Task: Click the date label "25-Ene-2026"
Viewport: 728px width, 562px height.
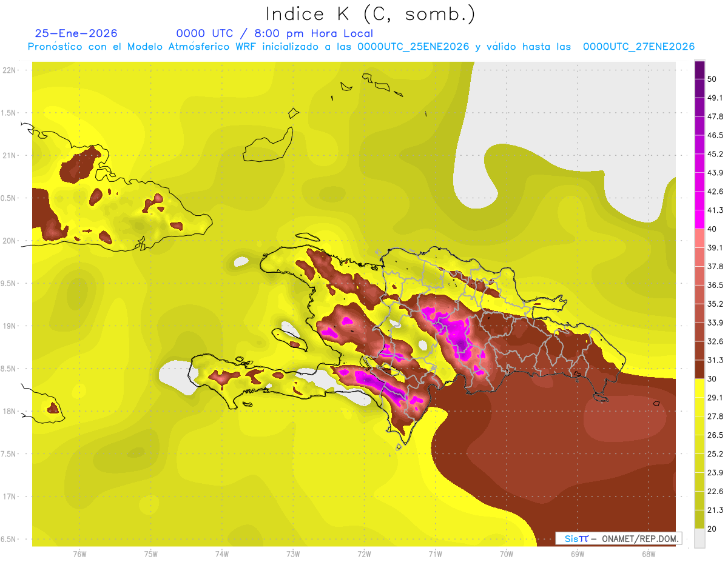Action: point(76,33)
